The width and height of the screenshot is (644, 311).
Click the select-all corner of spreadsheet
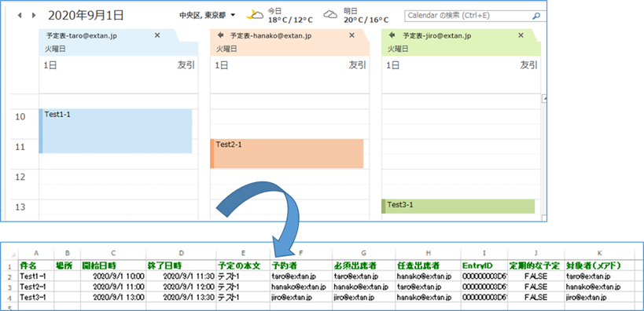(x=9, y=253)
